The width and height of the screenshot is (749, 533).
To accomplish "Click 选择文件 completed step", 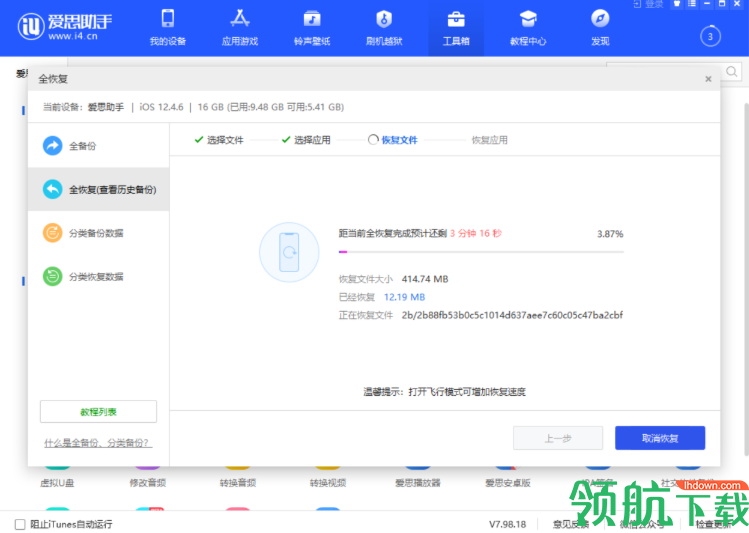I will [x=219, y=140].
